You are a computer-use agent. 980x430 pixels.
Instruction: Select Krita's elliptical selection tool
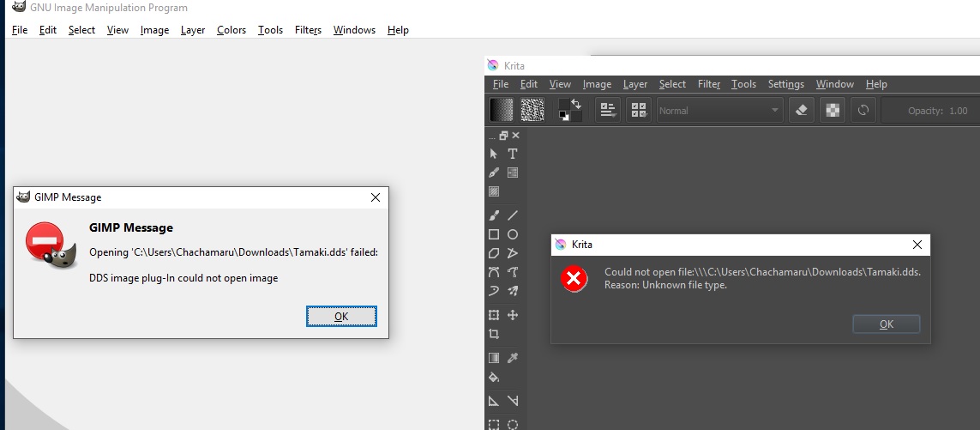click(513, 424)
